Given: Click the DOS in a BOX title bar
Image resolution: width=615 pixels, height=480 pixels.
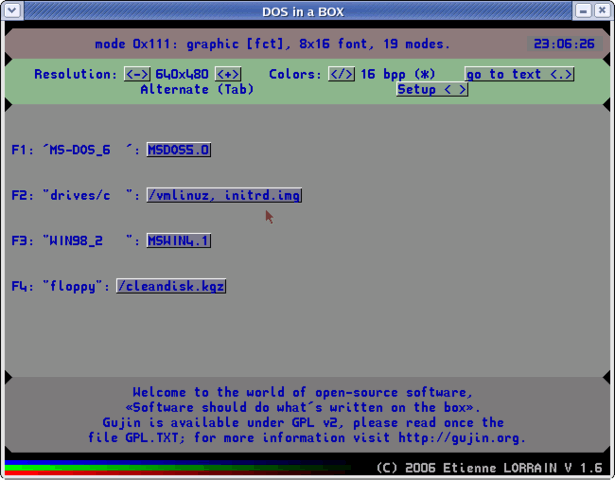Looking at the screenshot, I should (303, 12).
